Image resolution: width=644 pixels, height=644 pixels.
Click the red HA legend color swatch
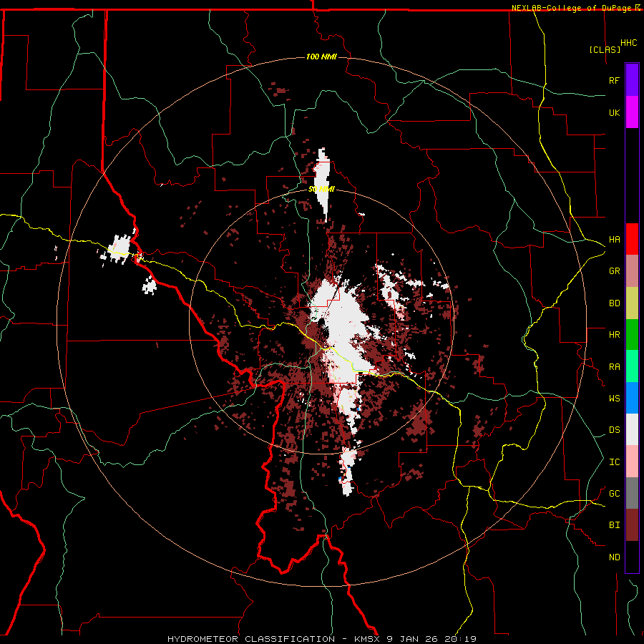(632, 239)
